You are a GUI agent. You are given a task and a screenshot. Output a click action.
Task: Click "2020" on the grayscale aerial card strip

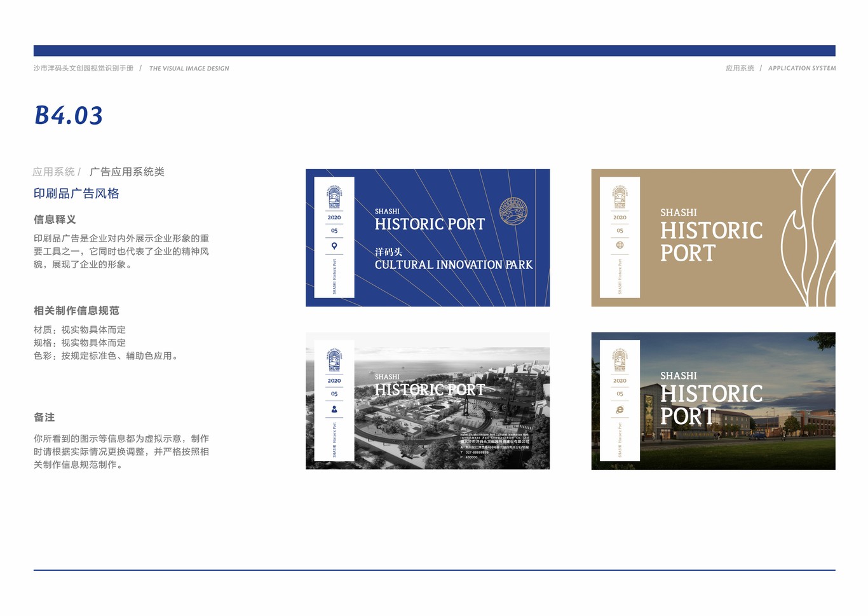coord(334,381)
